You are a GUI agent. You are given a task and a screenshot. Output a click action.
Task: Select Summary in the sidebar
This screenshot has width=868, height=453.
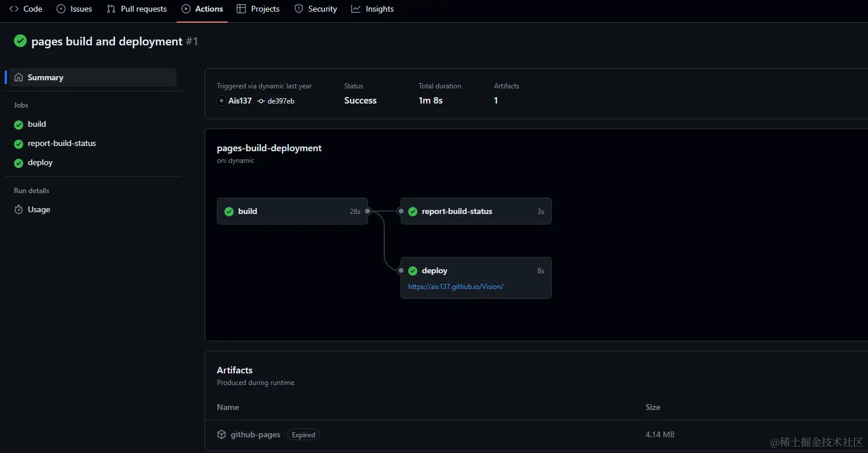coord(93,77)
